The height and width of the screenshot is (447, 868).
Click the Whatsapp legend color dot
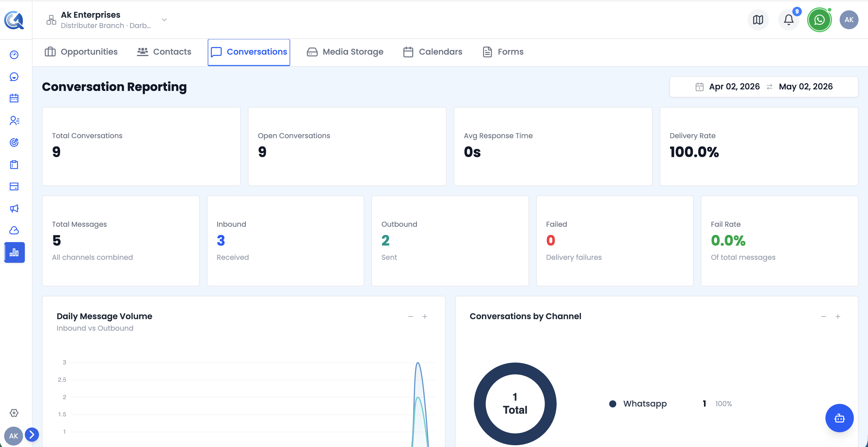point(612,404)
